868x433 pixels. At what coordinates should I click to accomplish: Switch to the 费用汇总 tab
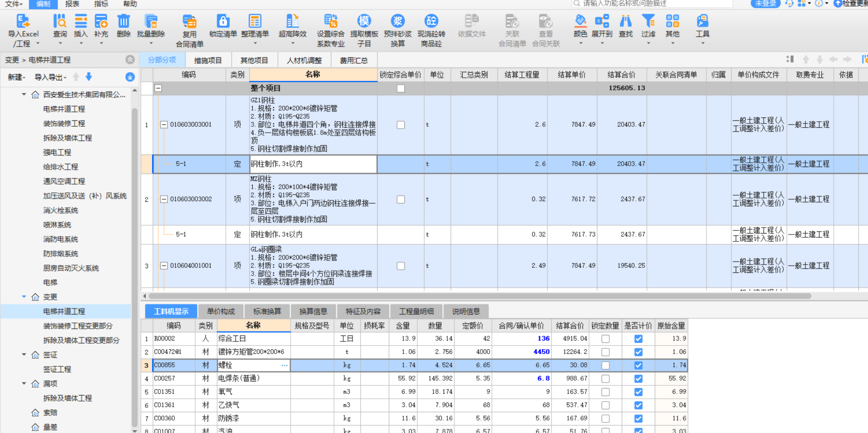[353, 60]
